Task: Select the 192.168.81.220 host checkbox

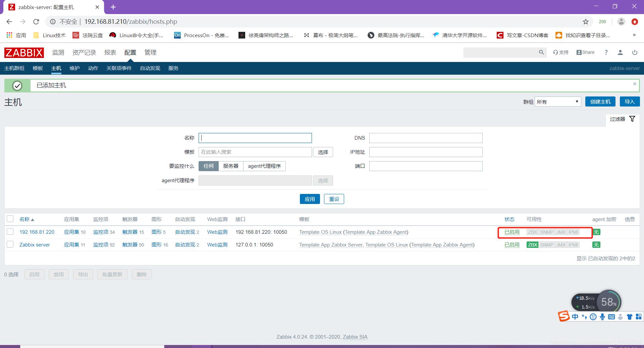Action: pyautogui.click(x=10, y=231)
